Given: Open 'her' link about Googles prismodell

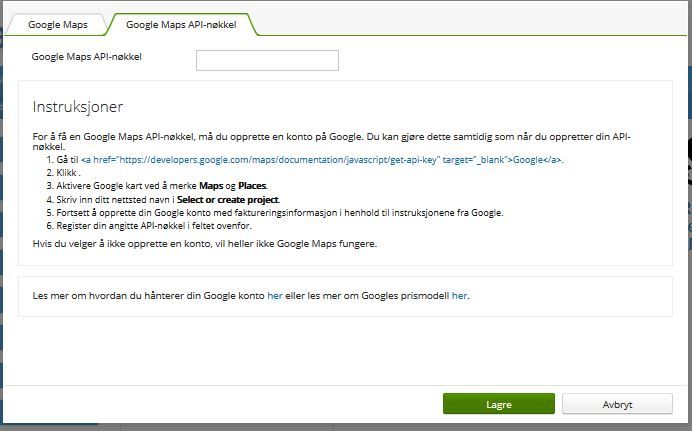Looking at the screenshot, I should [459, 296].
